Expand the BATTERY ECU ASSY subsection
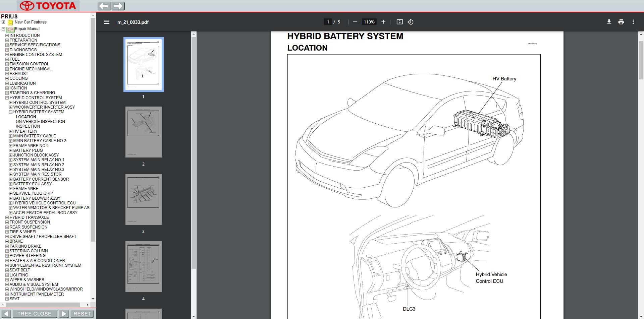Screen dimensions: 644x319 11,184
